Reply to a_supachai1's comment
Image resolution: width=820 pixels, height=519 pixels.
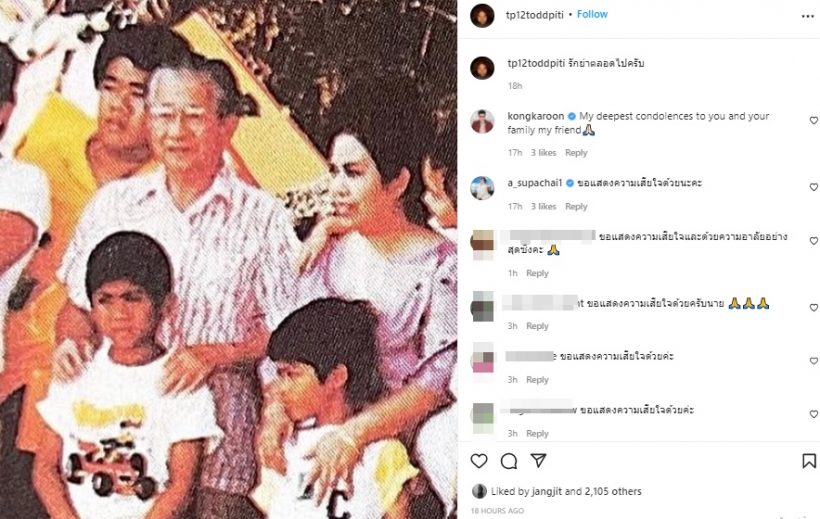(x=576, y=207)
